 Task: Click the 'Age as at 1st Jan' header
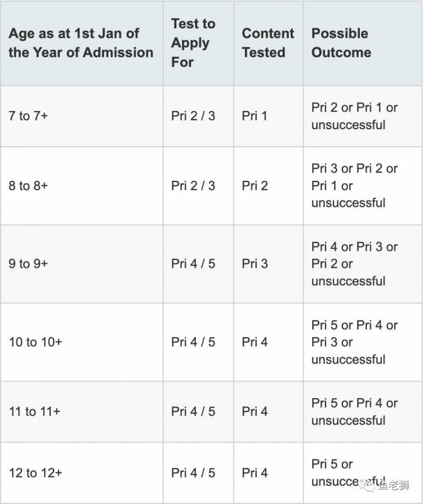[x=81, y=43]
